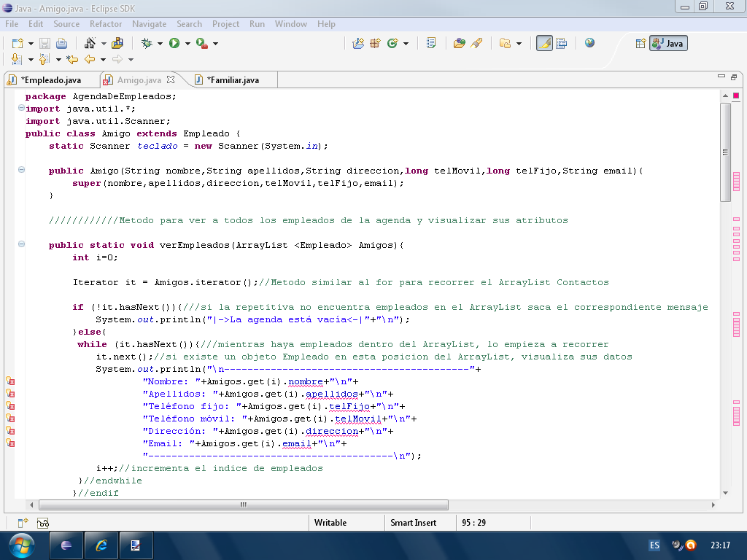This screenshot has width=747, height=560.
Task: Open Previous Annotation dropdown arrow
Action: [58, 60]
